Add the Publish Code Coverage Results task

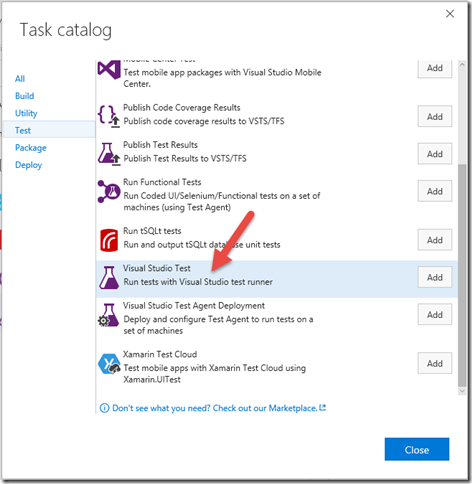(x=435, y=116)
